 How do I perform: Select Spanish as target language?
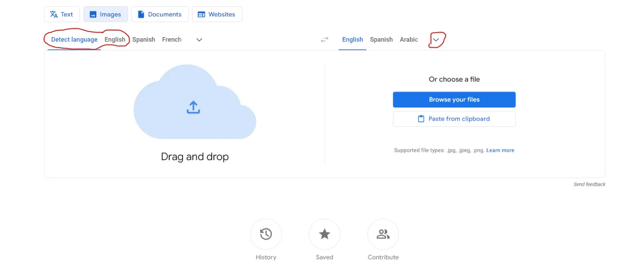(x=381, y=39)
